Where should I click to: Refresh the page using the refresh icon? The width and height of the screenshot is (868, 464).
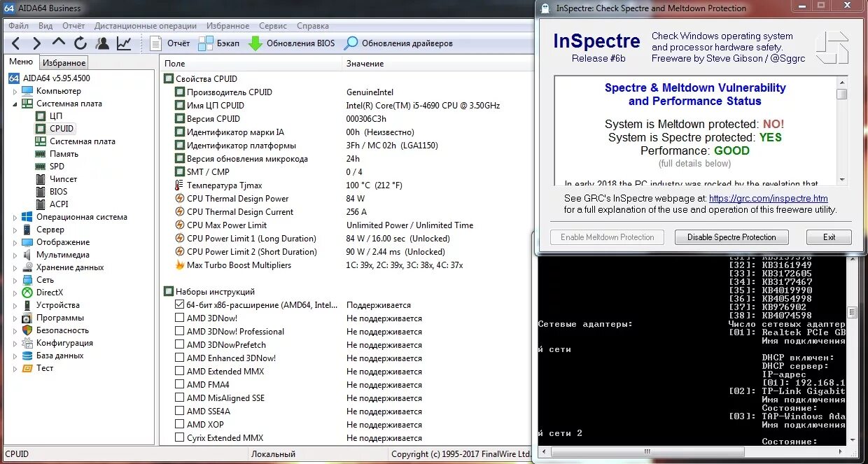pos(80,43)
